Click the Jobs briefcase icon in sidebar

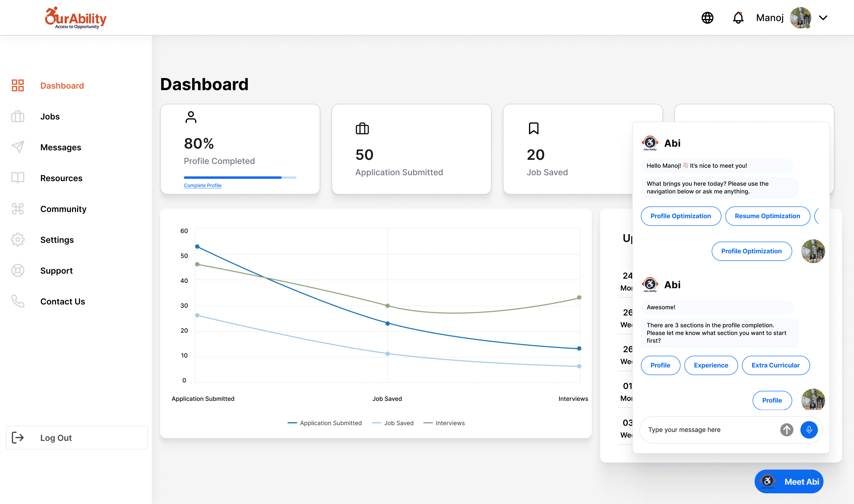18,117
